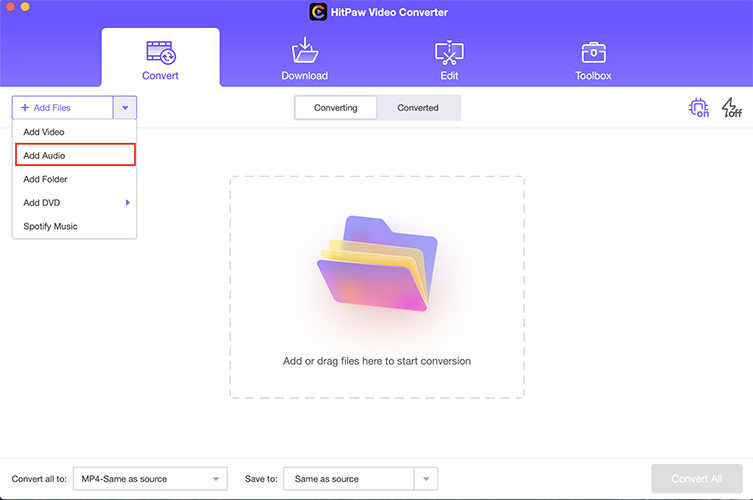Click the yellow minimize window button

25,6
